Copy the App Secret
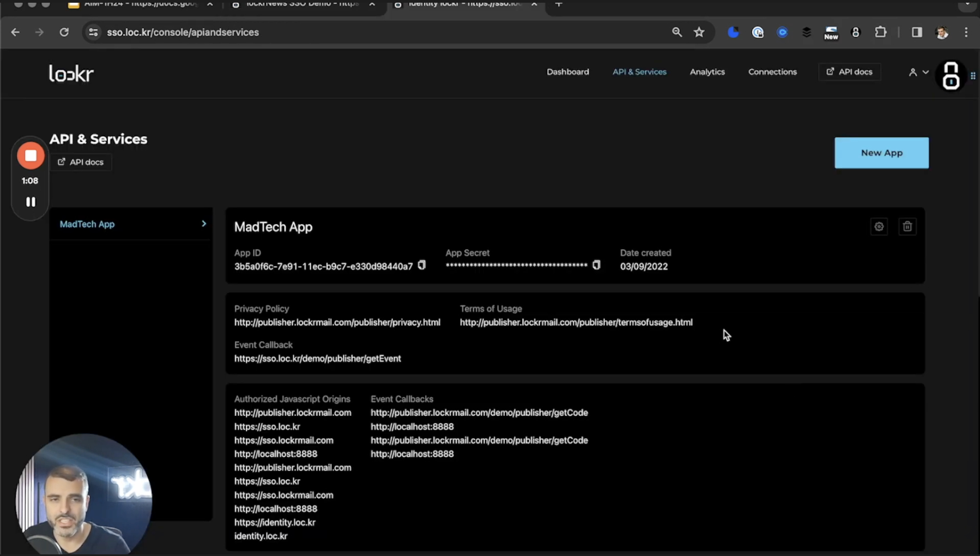Image resolution: width=980 pixels, height=556 pixels. click(596, 265)
